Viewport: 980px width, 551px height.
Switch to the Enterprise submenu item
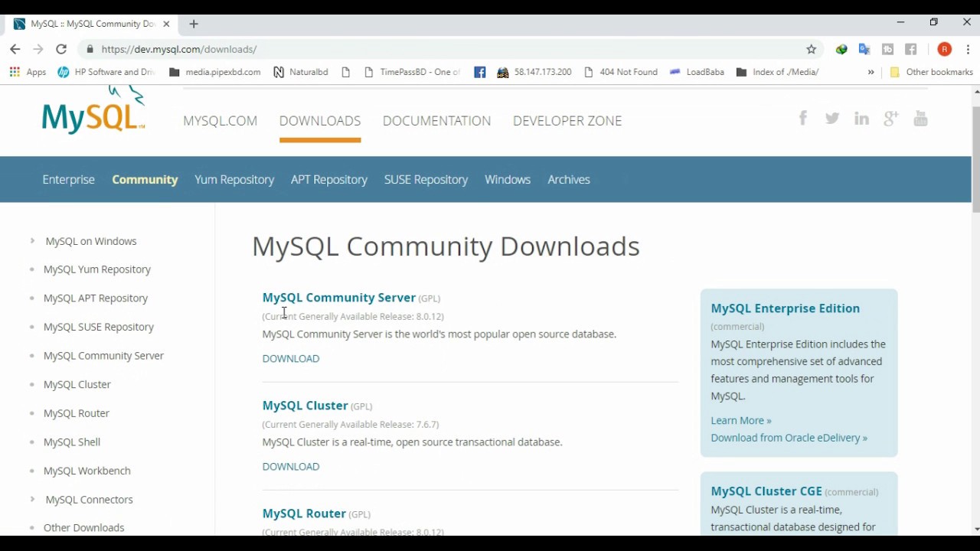tap(69, 180)
